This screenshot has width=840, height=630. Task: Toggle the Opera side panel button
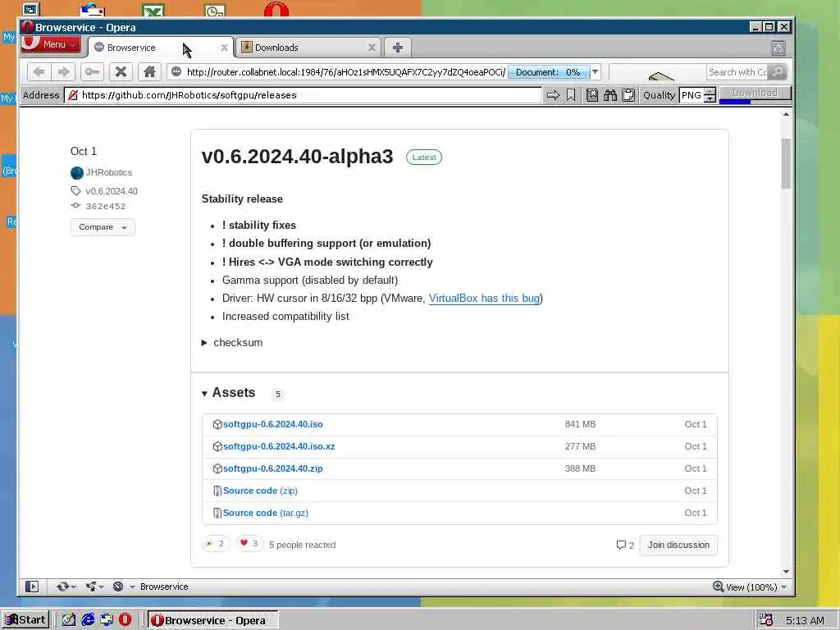(x=32, y=587)
